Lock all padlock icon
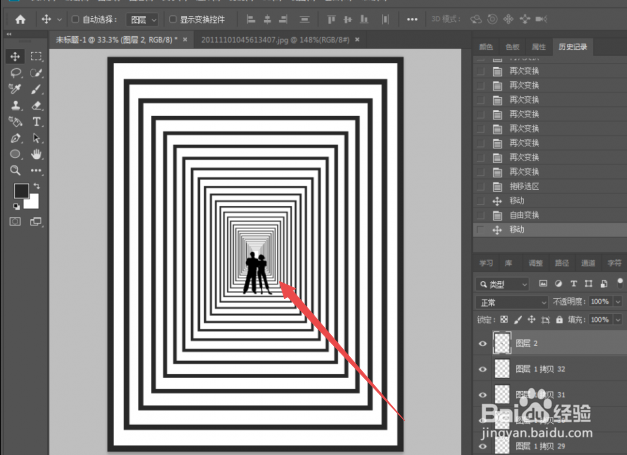627x455 pixels. pos(559,319)
